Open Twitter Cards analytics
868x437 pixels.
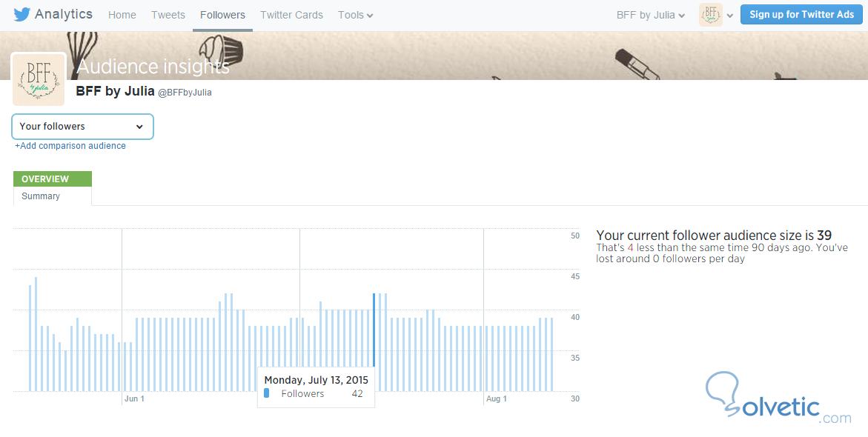[x=291, y=15]
